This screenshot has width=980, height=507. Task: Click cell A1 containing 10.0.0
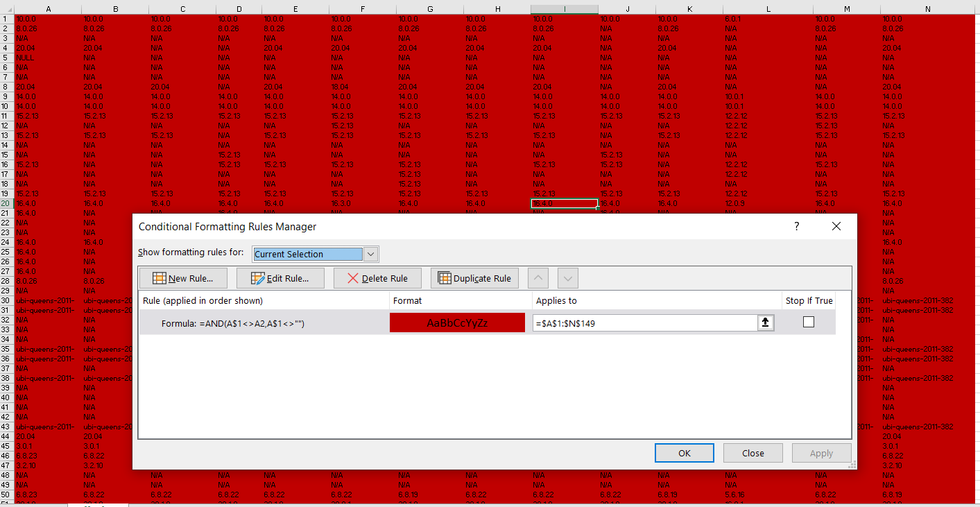click(48, 19)
